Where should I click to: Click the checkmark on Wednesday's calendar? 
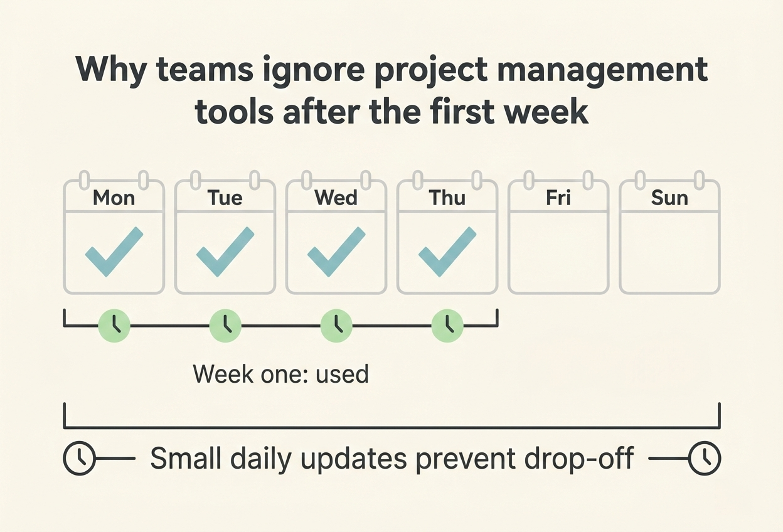click(x=336, y=252)
